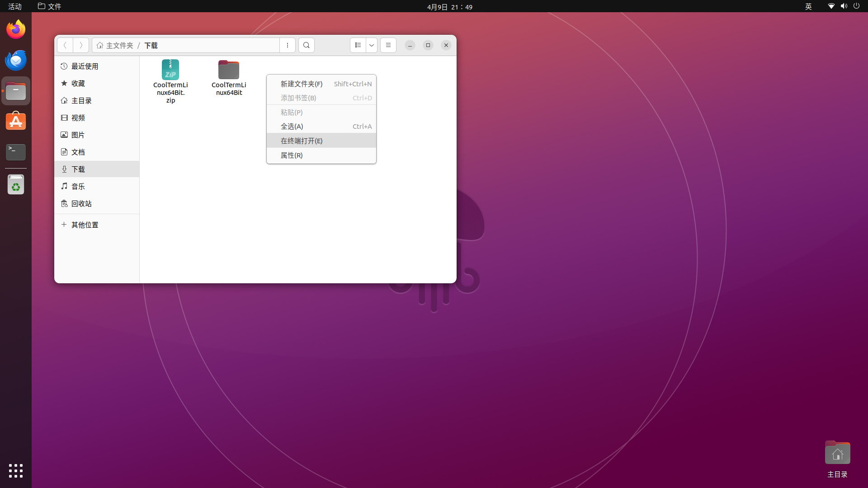The image size is (868, 488).
Task: Go to "最近使用" in sidebar
Action: (x=85, y=66)
